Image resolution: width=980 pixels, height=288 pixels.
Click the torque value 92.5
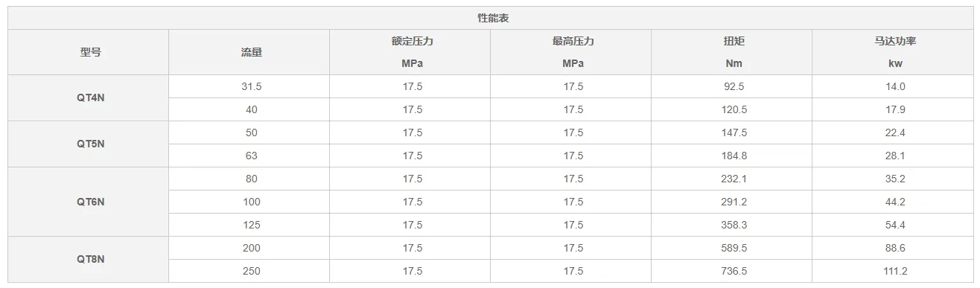pos(734,86)
